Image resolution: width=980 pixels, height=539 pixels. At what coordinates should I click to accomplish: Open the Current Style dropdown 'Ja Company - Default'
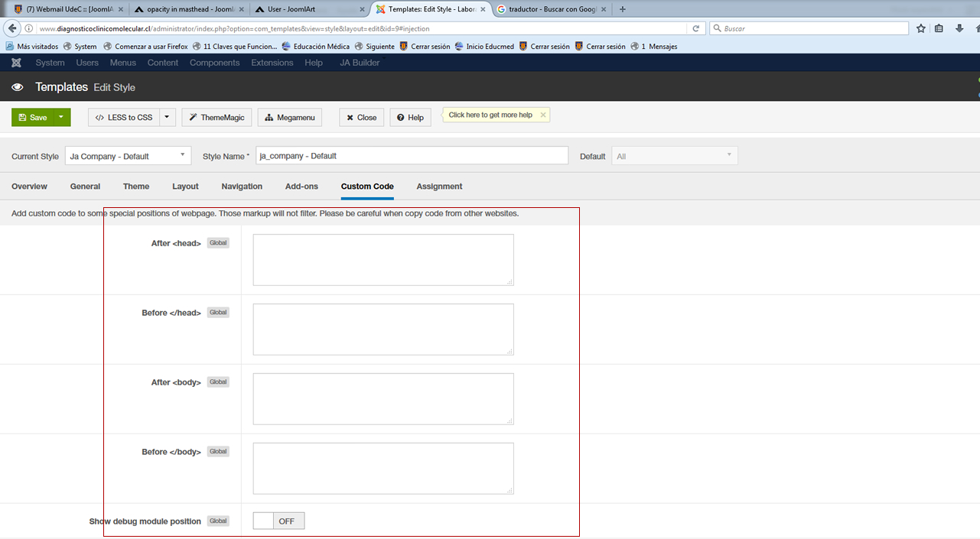(129, 156)
